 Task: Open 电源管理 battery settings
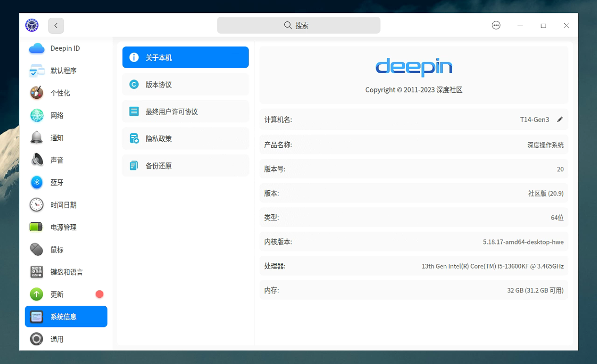pos(66,227)
